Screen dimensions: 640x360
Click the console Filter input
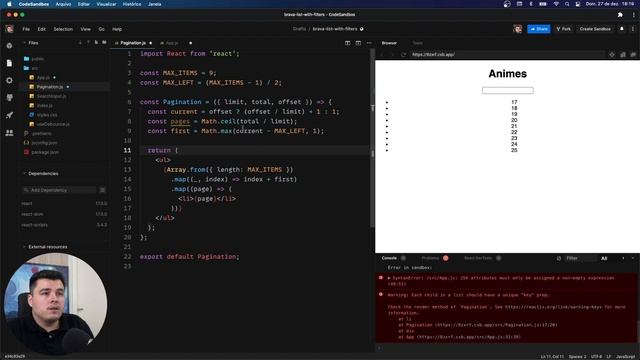point(580,258)
